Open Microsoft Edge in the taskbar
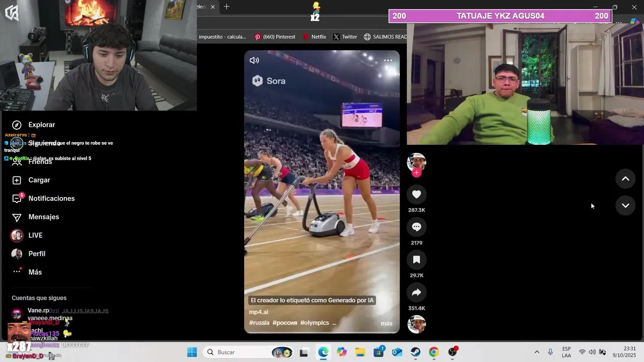Viewport: 644px width, 362px height. (323, 352)
